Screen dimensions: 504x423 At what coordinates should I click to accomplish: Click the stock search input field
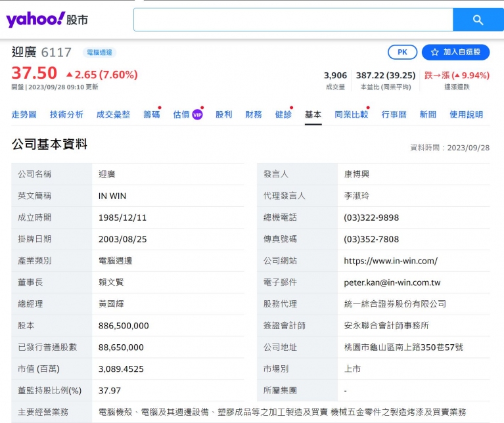point(293,20)
